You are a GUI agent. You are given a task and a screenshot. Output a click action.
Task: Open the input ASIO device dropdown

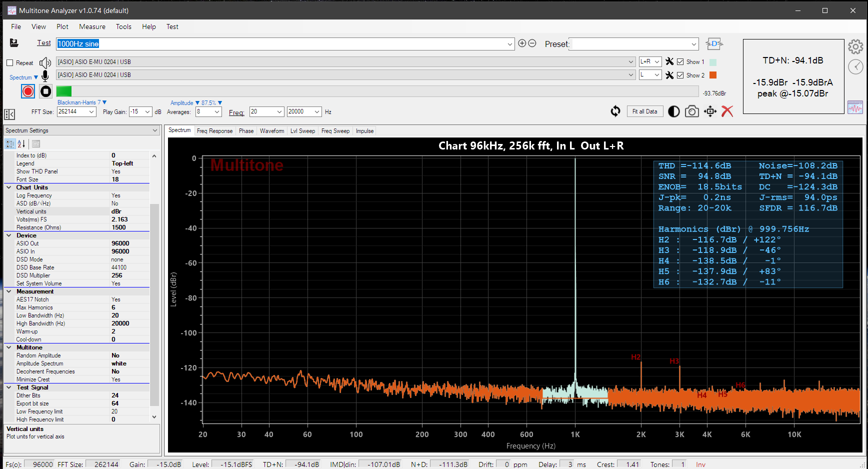[x=631, y=75]
